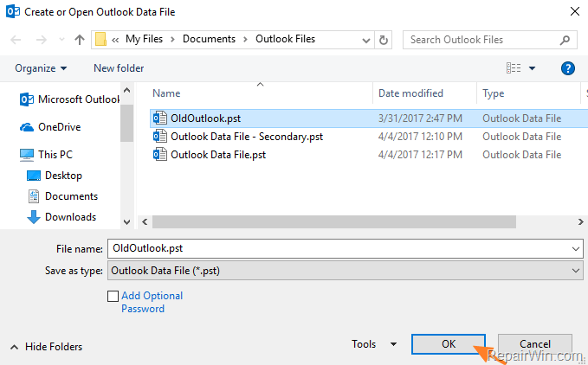Click navigation pane scroll up arrow
588x365 pixels.
point(126,90)
